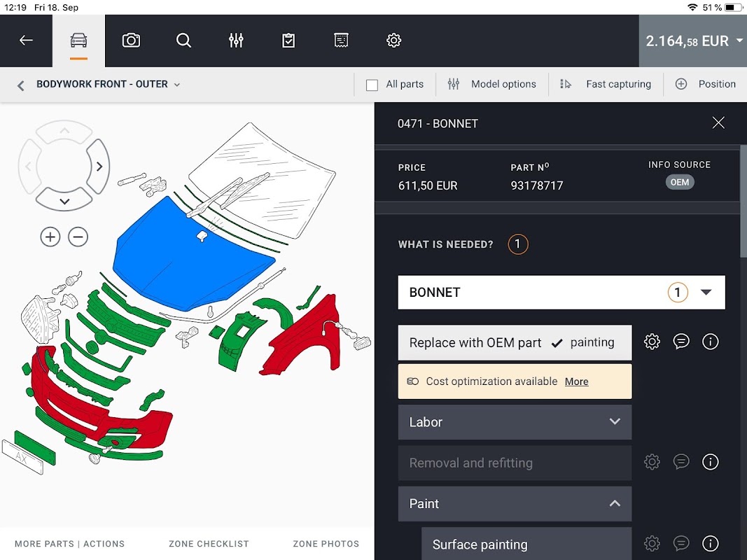Screen dimensions: 747x560
Task: Open the sliders adjustment icon in top bar
Action: (236, 41)
